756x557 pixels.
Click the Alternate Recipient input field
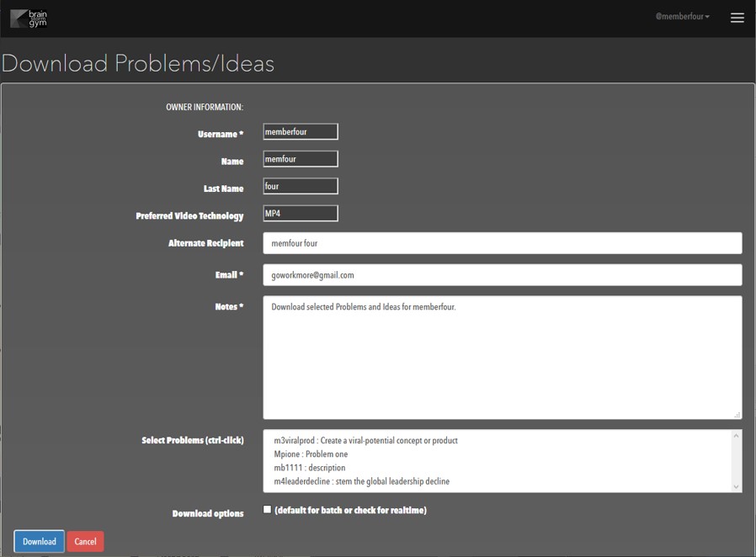pos(503,243)
